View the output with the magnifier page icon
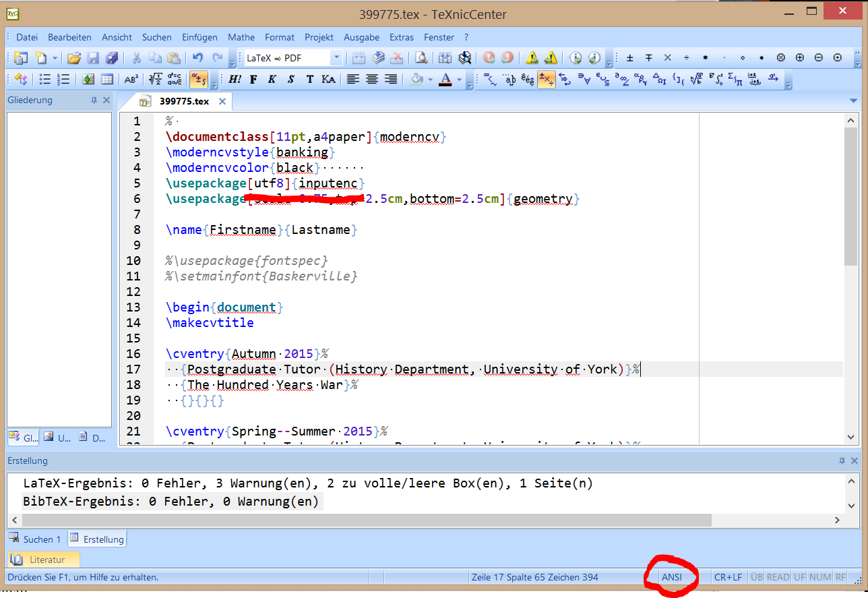 (x=421, y=58)
